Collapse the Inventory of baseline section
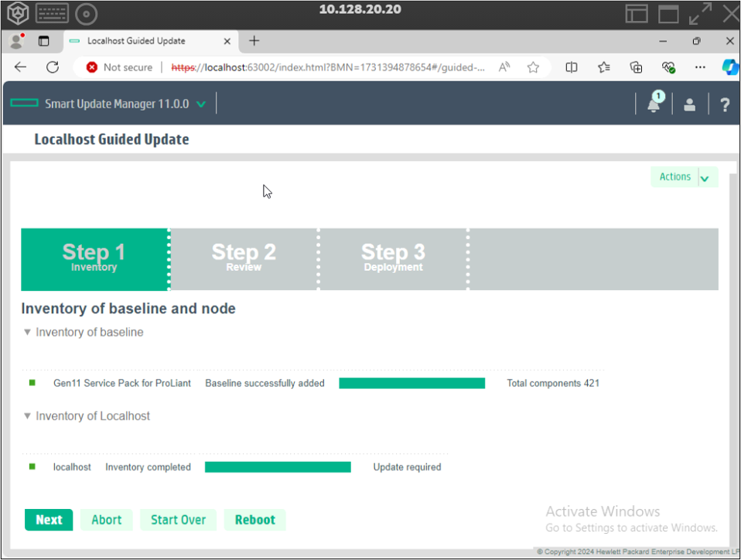The height and width of the screenshot is (560, 741). (x=27, y=332)
